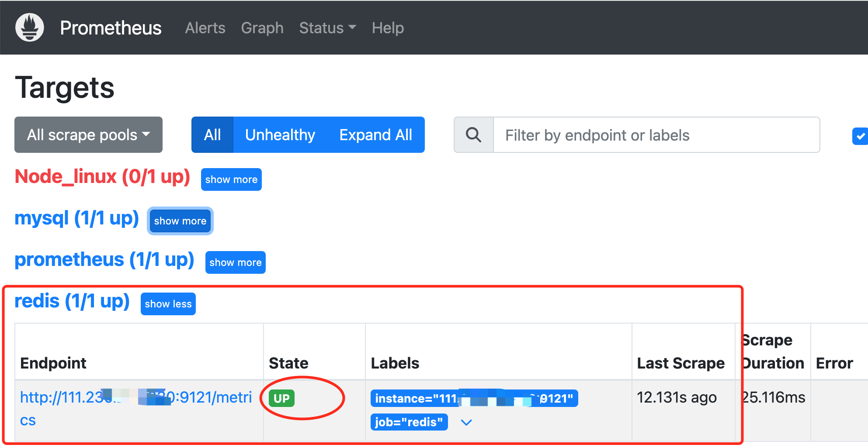Click the instance label badge

(474, 398)
